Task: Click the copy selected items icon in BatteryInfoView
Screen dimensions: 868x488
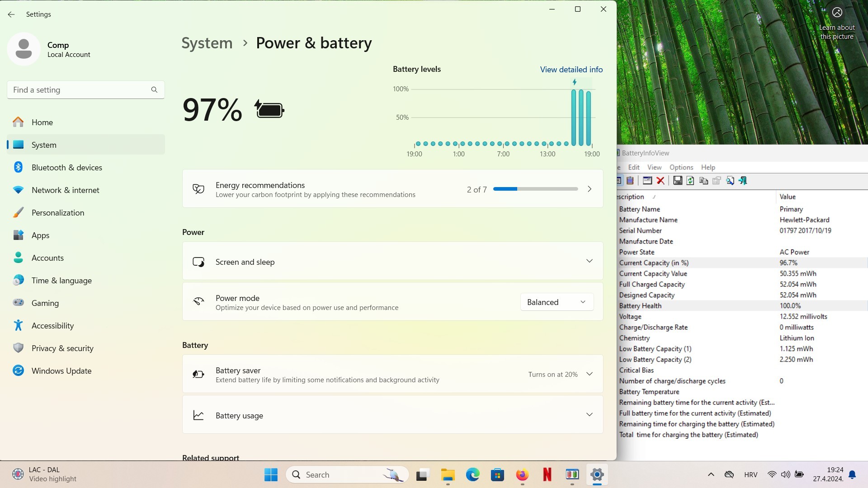Action: (x=703, y=181)
